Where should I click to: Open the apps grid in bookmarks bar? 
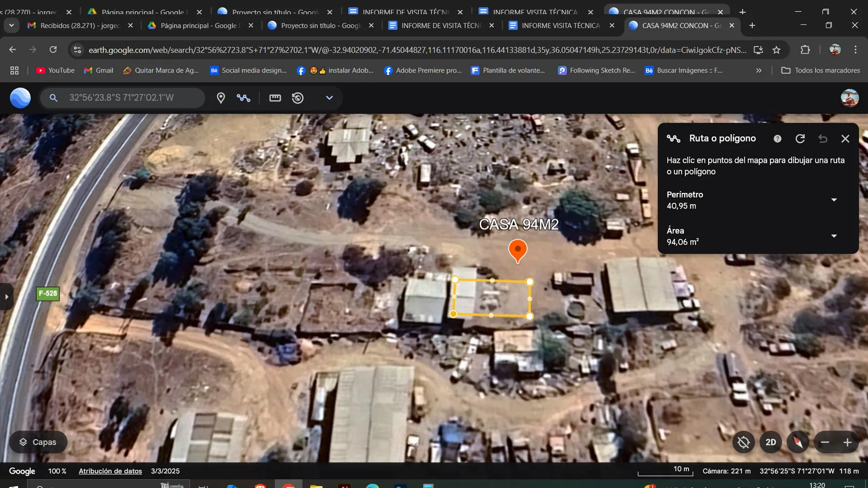14,70
